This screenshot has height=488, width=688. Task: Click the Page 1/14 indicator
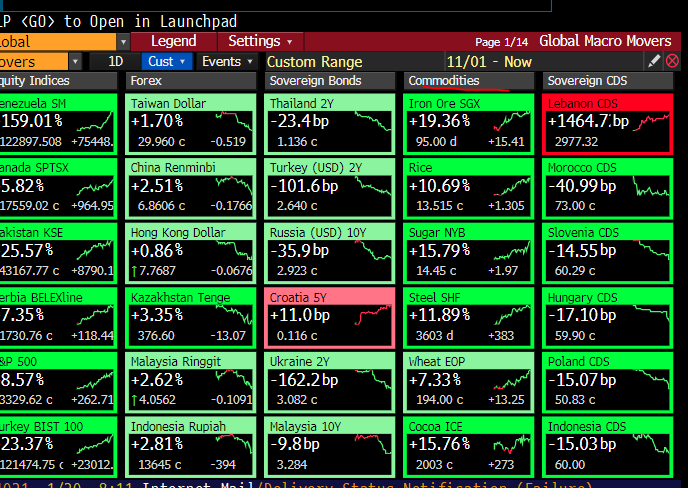(x=501, y=42)
